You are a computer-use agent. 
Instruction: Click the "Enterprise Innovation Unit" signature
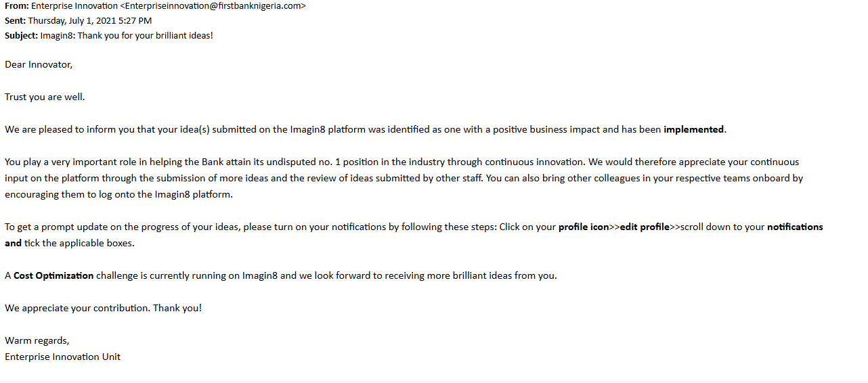(x=62, y=357)
